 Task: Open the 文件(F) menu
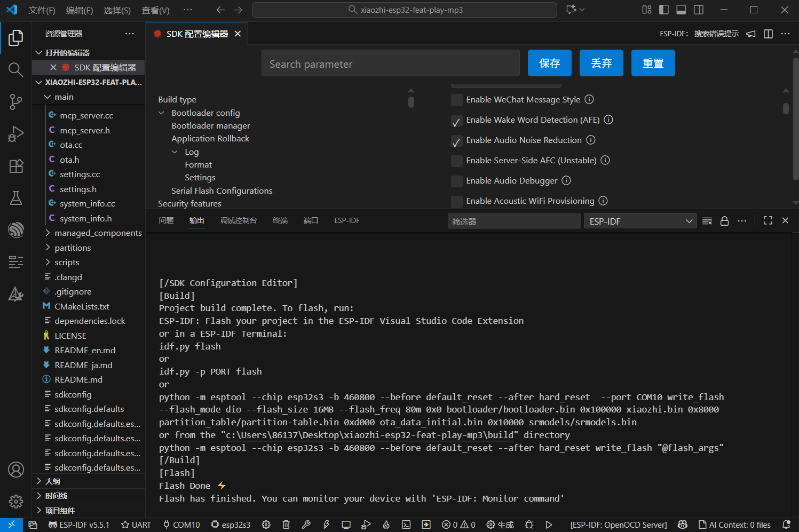(42, 10)
